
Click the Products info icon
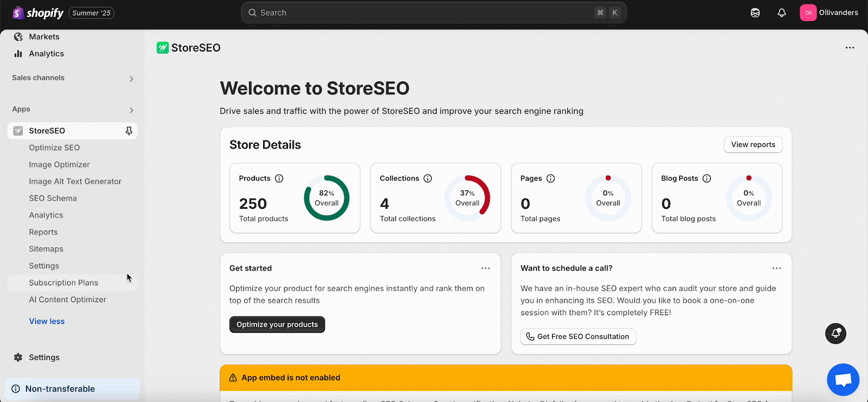(279, 178)
